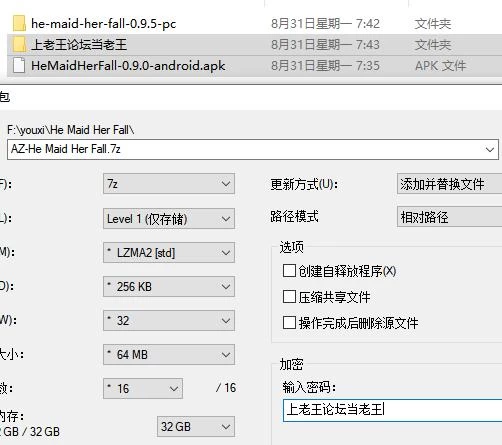Open the 7z archive format dropdown
The image size is (502, 445).
pos(169,184)
